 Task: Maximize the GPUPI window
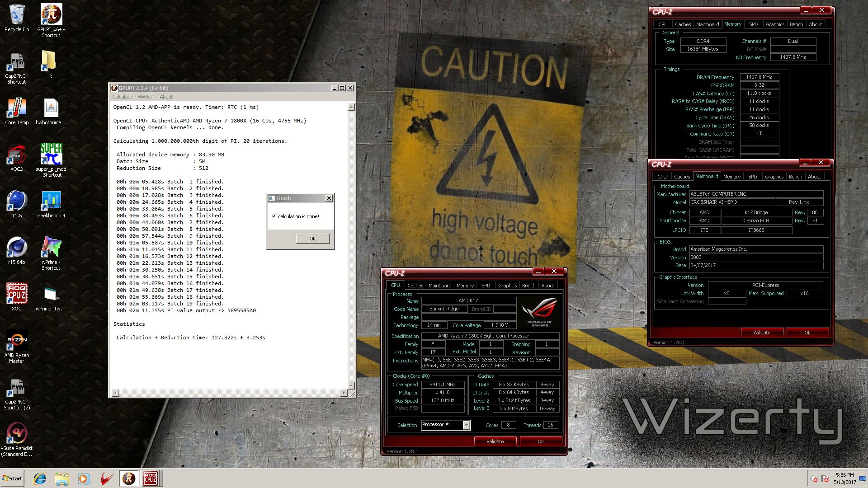pos(342,88)
